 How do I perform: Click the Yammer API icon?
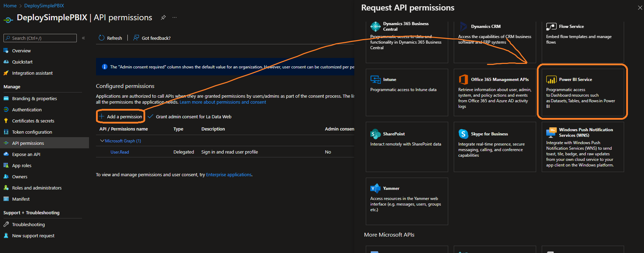(x=375, y=188)
